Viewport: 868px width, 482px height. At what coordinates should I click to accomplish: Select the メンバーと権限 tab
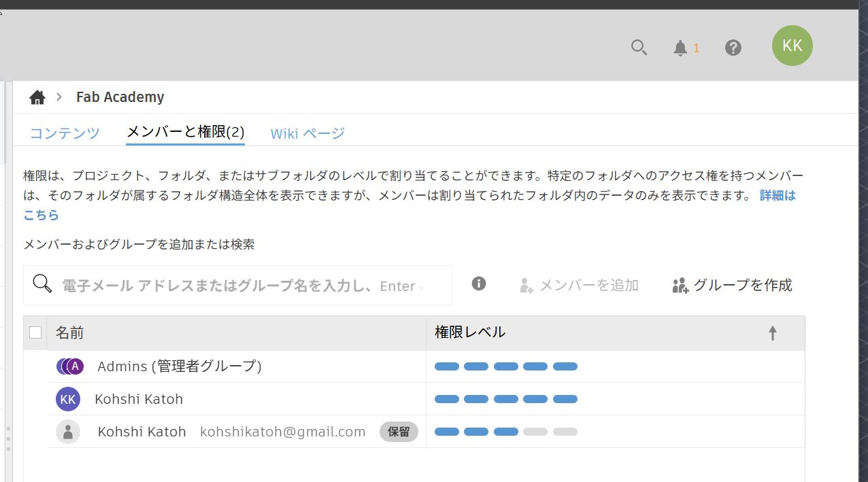click(185, 132)
